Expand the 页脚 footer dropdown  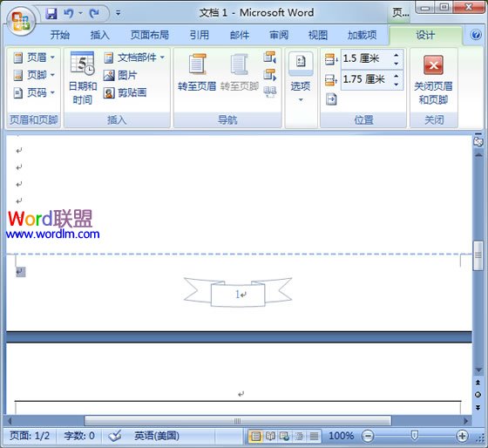[x=34, y=75]
